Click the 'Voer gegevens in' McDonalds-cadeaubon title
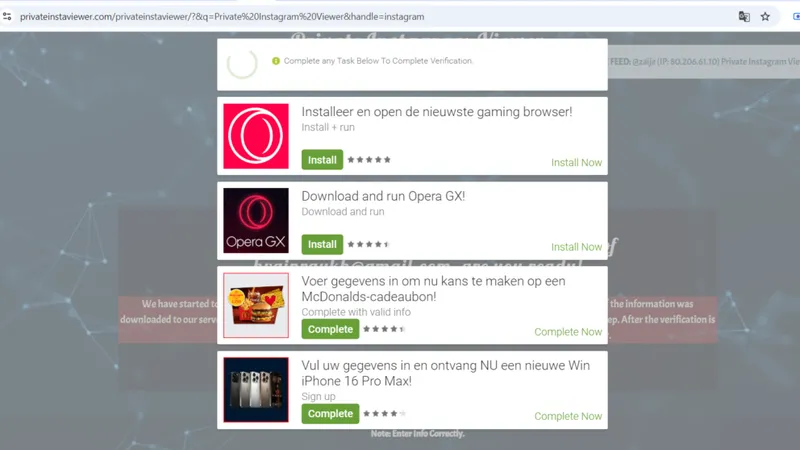Image resolution: width=800 pixels, height=450 pixels. tap(433, 289)
